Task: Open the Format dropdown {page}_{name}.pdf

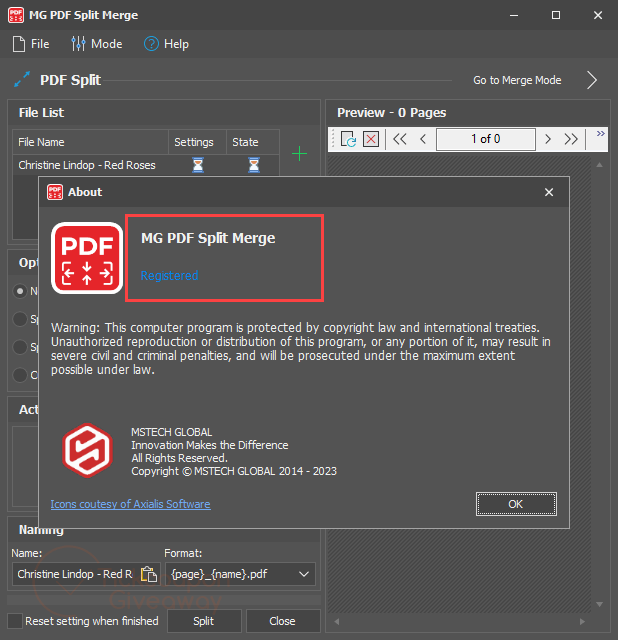Action: (x=240, y=574)
